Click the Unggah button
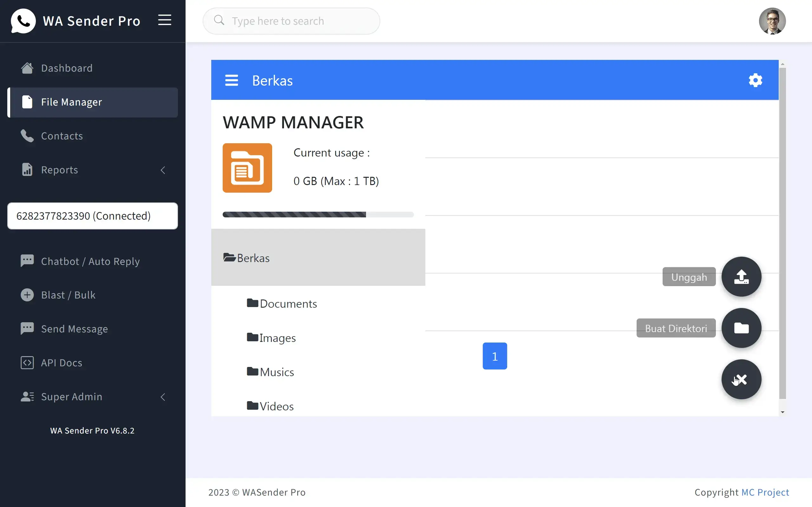The height and width of the screenshot is (507, 812). 689,277
